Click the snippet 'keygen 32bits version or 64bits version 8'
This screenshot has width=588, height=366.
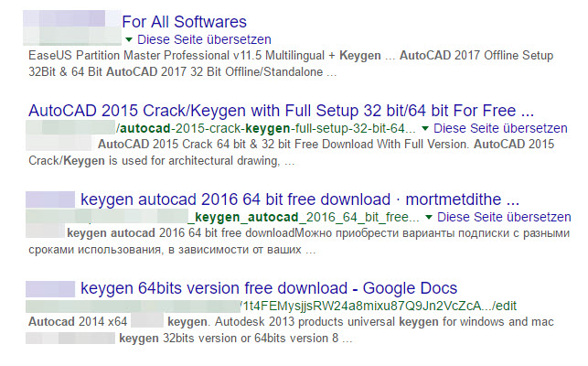click(x=229, y=339)
